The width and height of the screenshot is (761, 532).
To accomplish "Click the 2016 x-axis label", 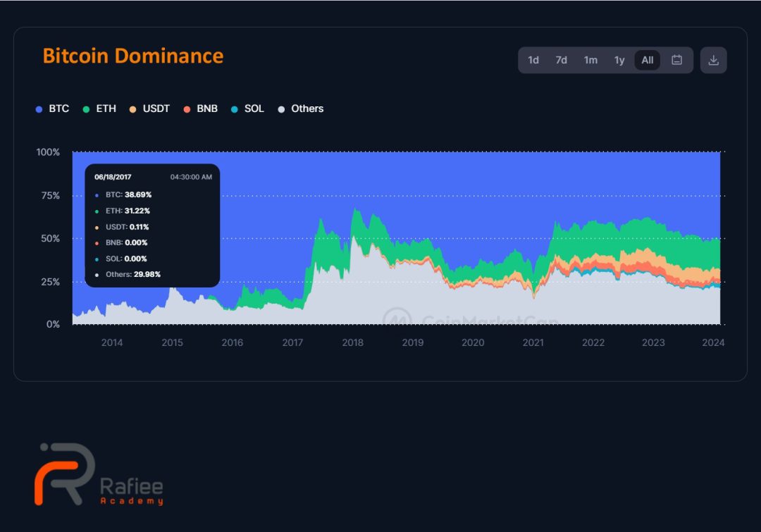I will point(233,342).
